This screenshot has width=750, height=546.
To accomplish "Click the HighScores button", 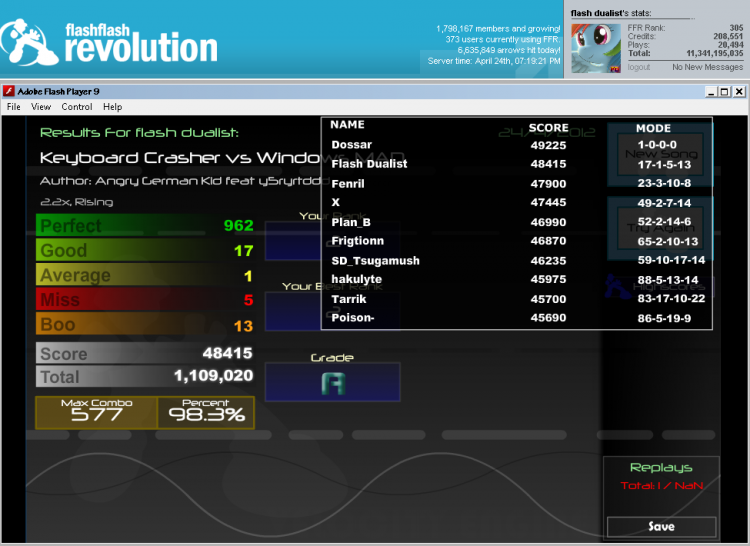I will tap(661, 286).
